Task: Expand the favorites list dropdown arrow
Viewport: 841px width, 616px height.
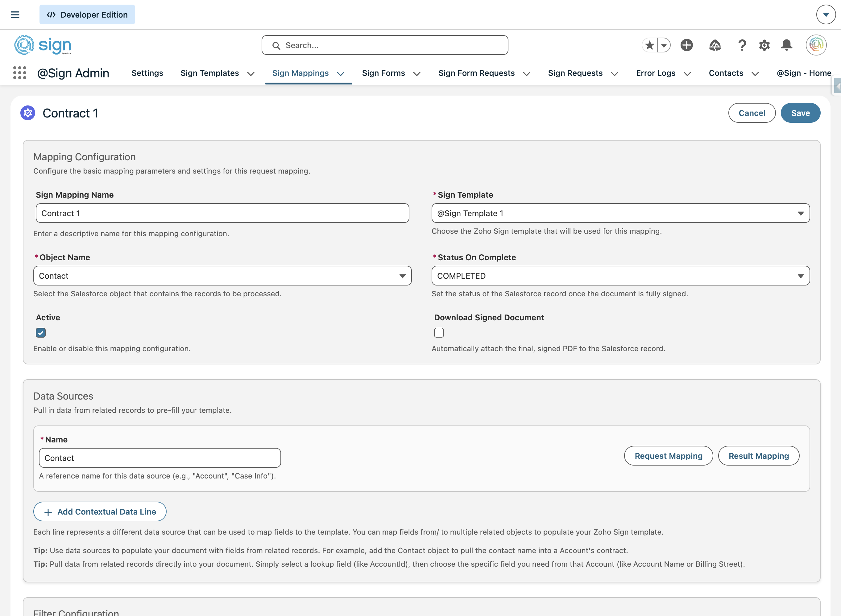Action: pyautogui.click(x=664, y=46)
